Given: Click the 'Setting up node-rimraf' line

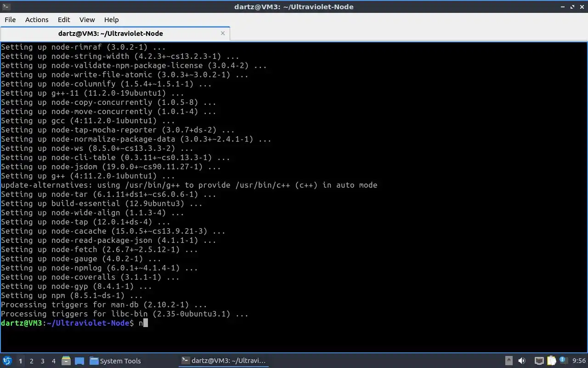Looking at the screenshot, I should click(x=83, y=47).
